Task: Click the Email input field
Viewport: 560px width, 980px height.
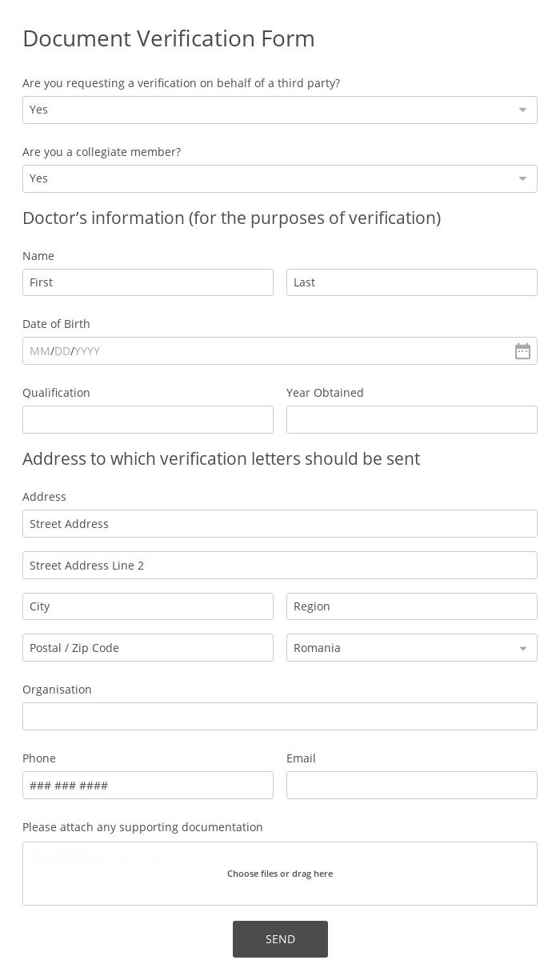Action: 412,785
